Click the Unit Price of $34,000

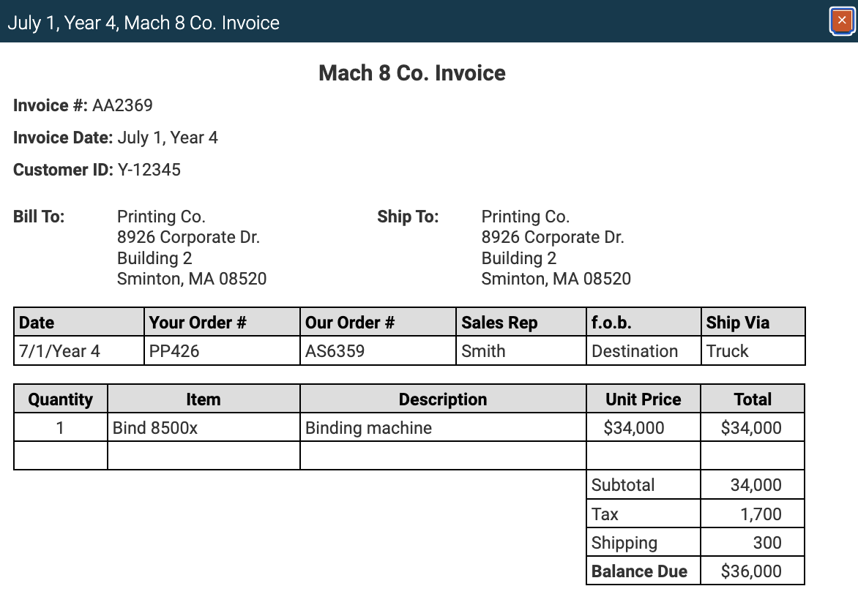tap(643, 428)
